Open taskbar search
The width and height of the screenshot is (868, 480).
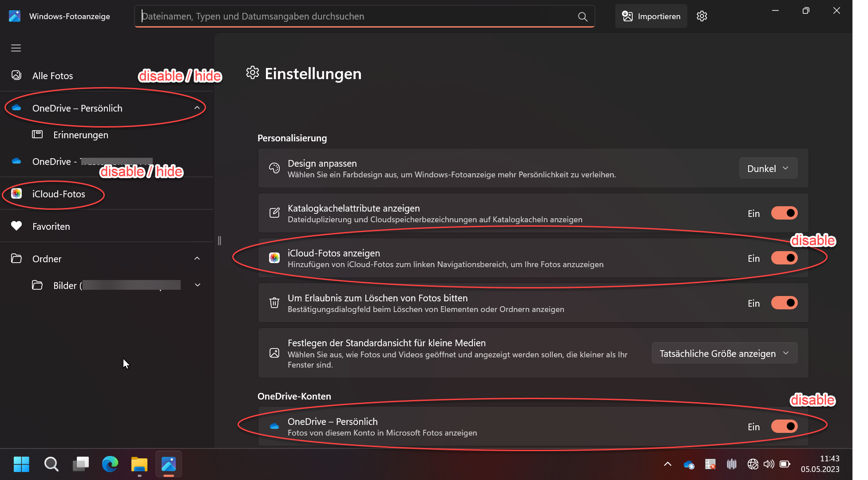tap(51, 464)
